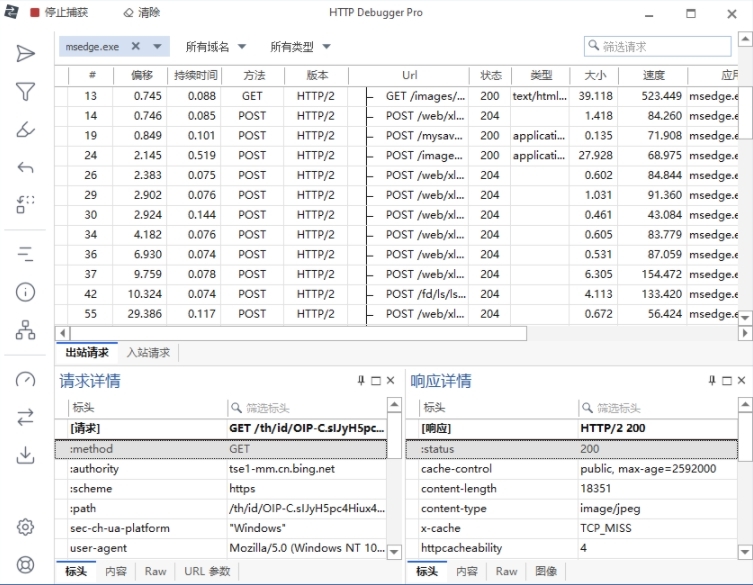The width and height of the screenshot is (753, 585).
Task: Expand the msedge.exe process dropdown arrow
Action: [158, 47]
